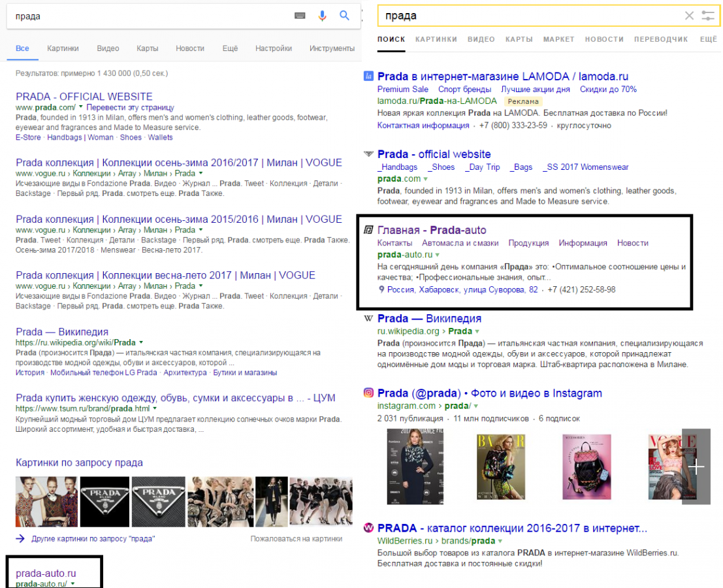This screenshot has width=723, height=588.
Task: Click Prada-auto result favicon
Action: click(x=368, y=230)
